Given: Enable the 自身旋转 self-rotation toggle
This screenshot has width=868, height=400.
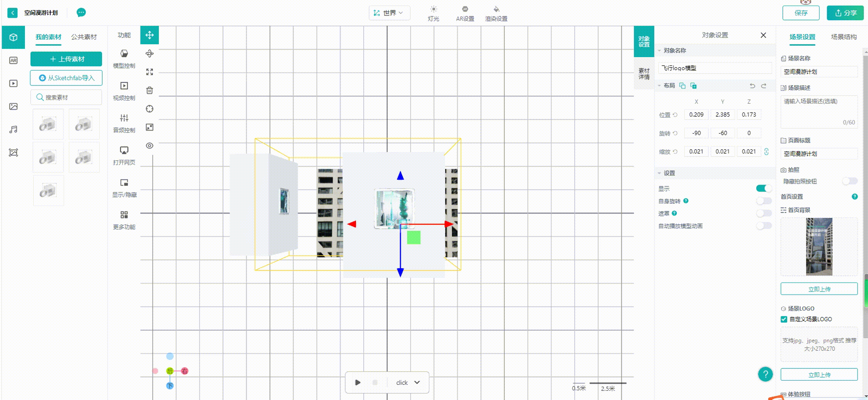Looking at the screenshot, I should click(x=764, y=201).
